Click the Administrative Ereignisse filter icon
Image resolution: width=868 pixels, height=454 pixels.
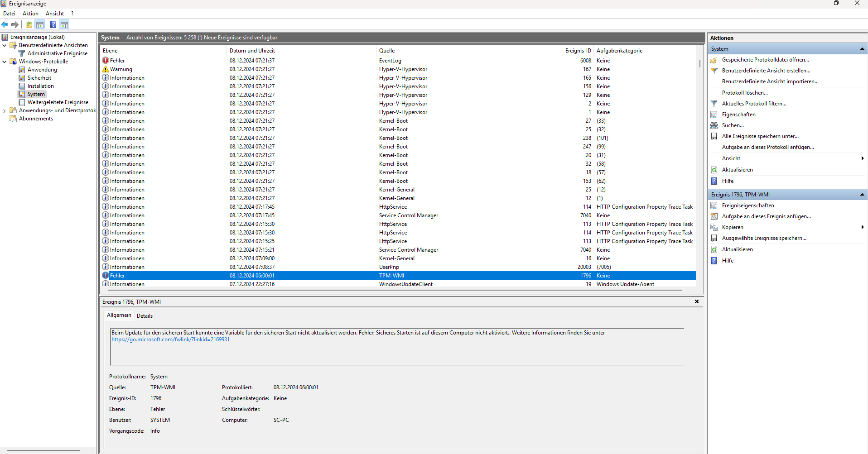click(22, 53)
